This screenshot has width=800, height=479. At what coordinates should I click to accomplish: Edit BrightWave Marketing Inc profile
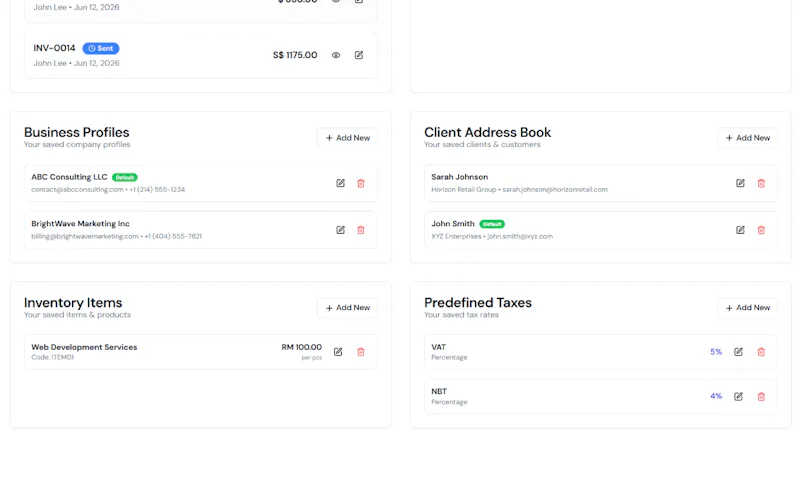[340, 230]
